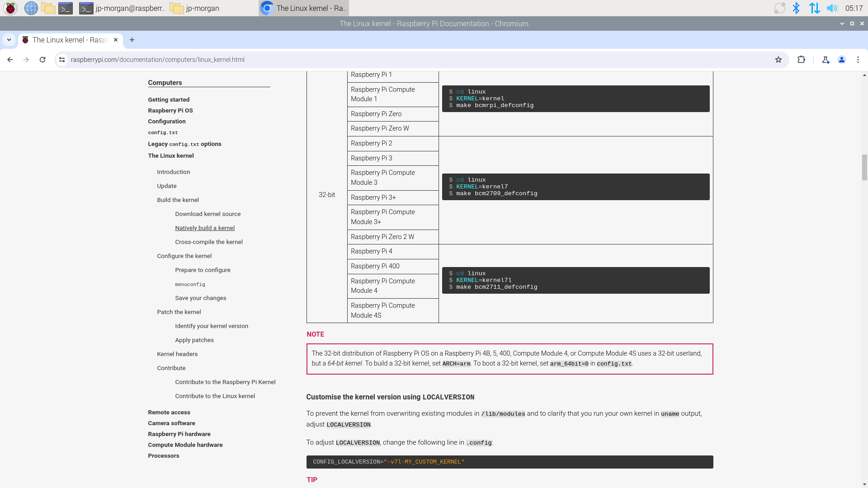This screenshot has width=868, height=488.
Task: Open Remote access in the sidebar
Action: click(x=169, y=412)
